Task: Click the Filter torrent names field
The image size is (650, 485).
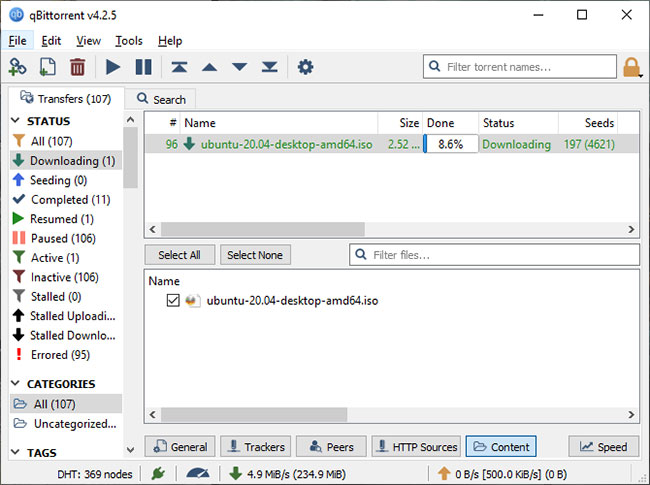Action: 520,67
